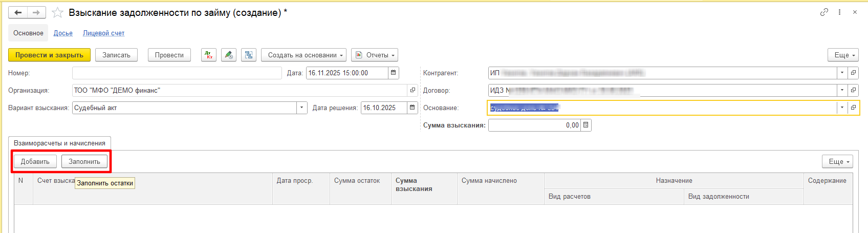Image resolution: width=868 pixels, height=233 pixels.
Task: Click Добавить to add a table row
Action: pyautogui.click(x=35, y=161)
